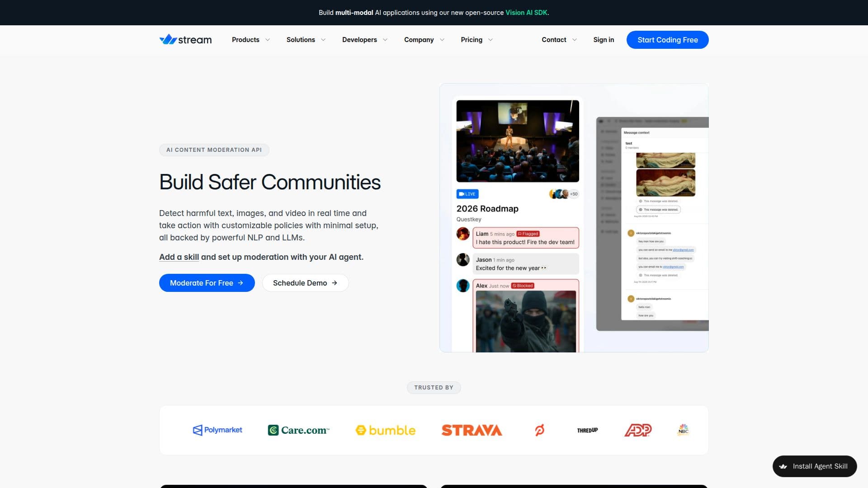The image size is (868, 488).
Task: Click Jason's avatar in the chat
Action: (x=463, y=260)
